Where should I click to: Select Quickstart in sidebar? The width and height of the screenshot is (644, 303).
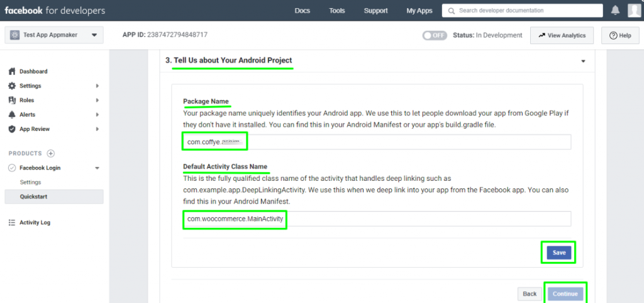point(54,197)
